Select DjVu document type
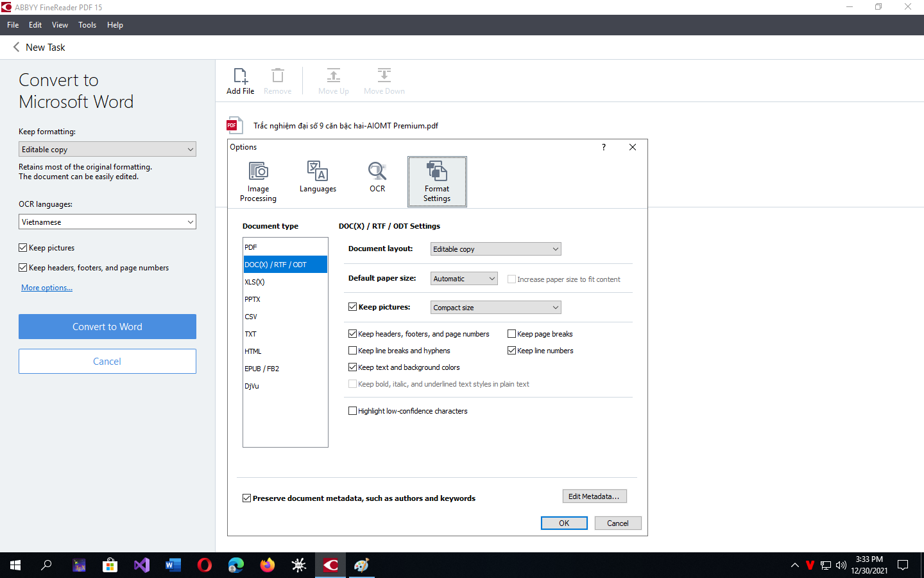924x578 pixels. (x=285, y=386)
